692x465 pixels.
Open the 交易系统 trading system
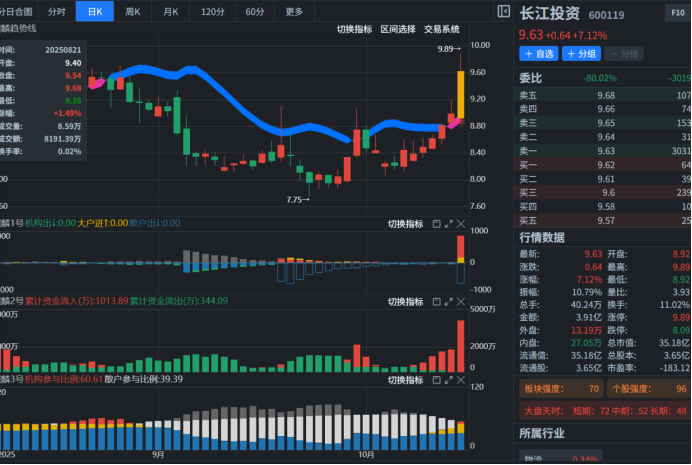click(442, 30)
